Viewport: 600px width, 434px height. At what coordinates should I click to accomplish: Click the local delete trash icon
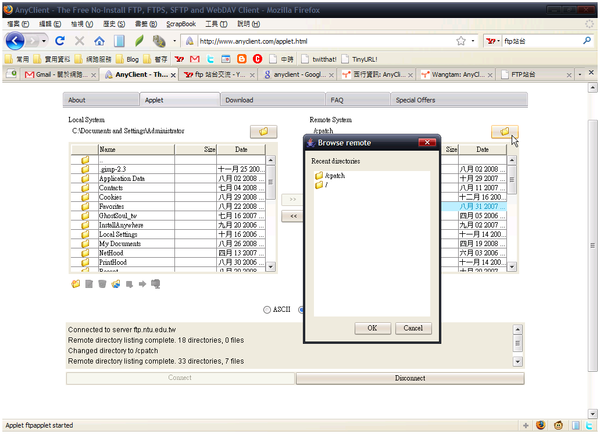pyautogui.click(x=102, y=284)
